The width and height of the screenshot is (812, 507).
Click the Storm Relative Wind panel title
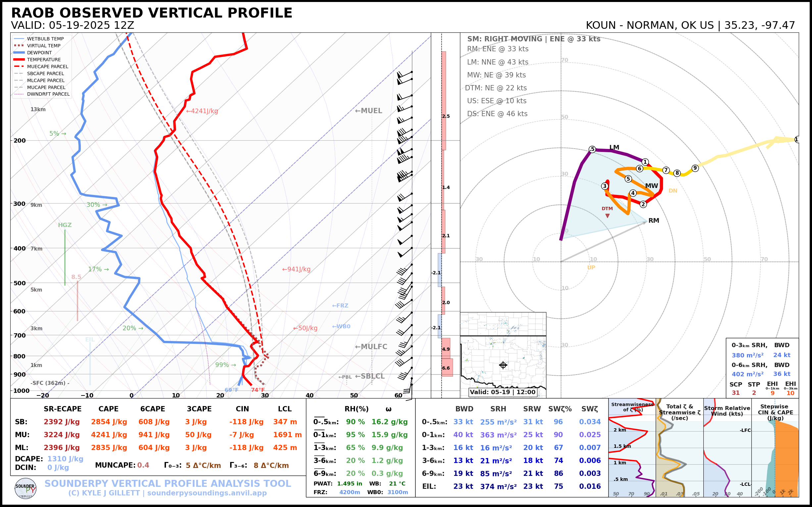pyautogui.click(x=727, y=411)
